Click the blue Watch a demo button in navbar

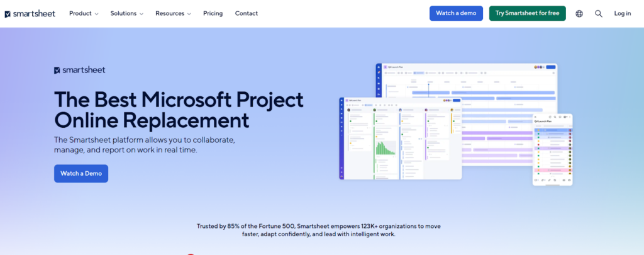coord(456,13)
